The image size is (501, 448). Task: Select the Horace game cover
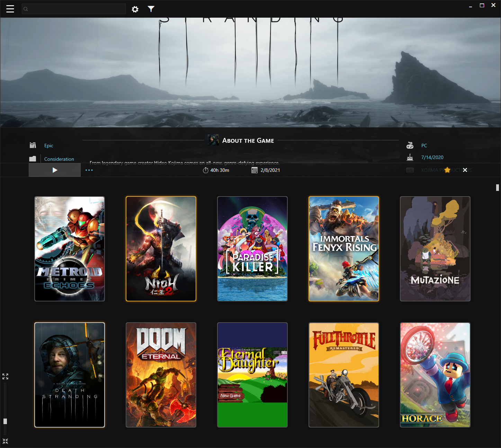click(435, 375)
